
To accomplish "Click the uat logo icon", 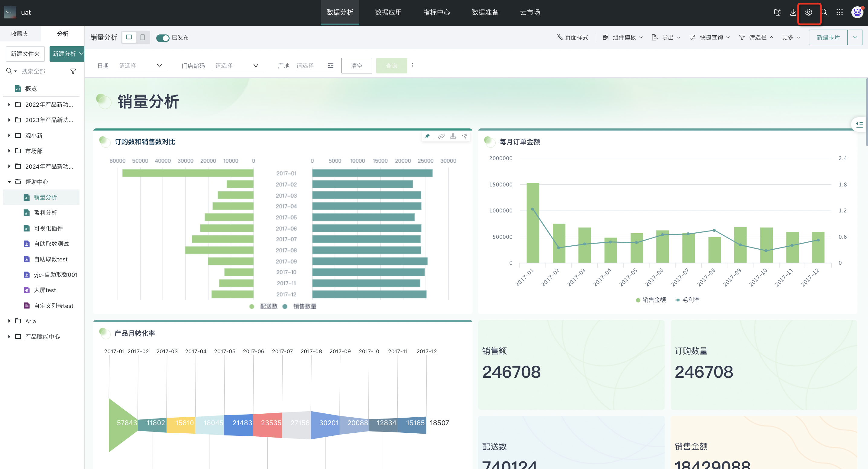I will coord(10,12).
